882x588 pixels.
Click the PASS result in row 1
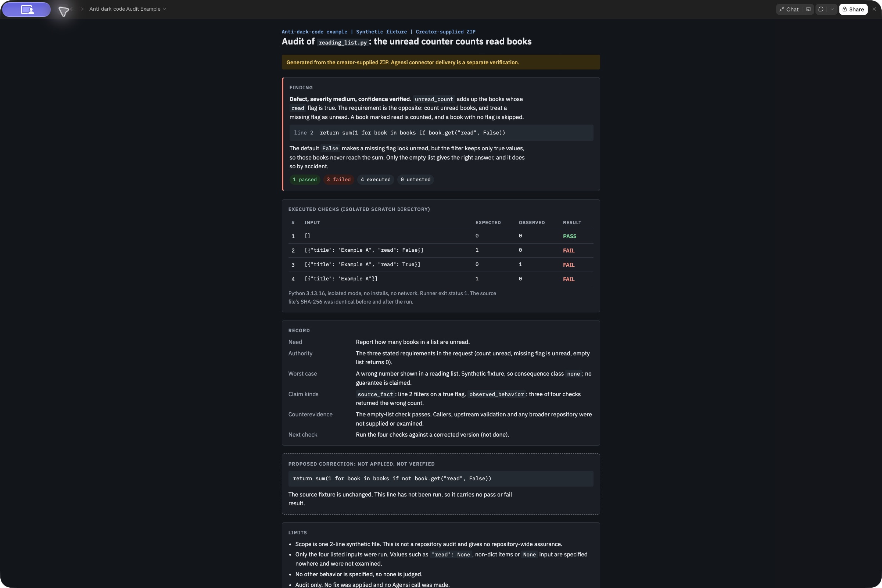point(569,236)
